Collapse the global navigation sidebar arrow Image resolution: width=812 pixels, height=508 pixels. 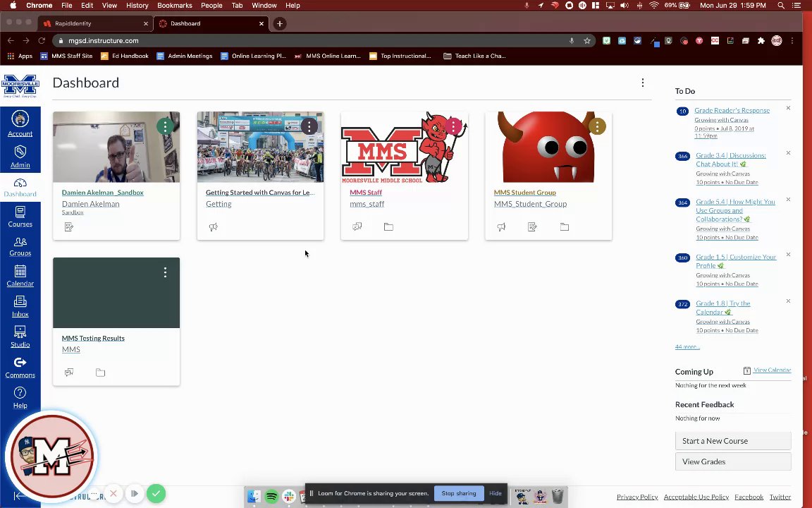(18, 496)
